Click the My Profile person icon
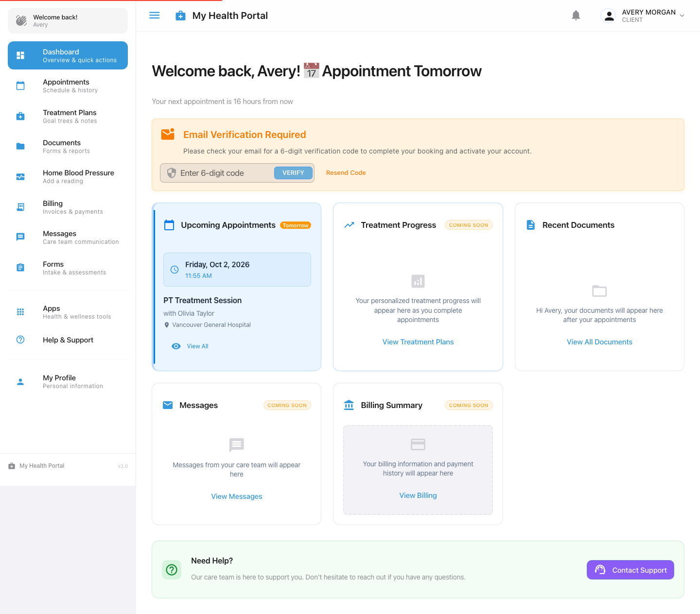700x614 pixels. coord(20,382)
